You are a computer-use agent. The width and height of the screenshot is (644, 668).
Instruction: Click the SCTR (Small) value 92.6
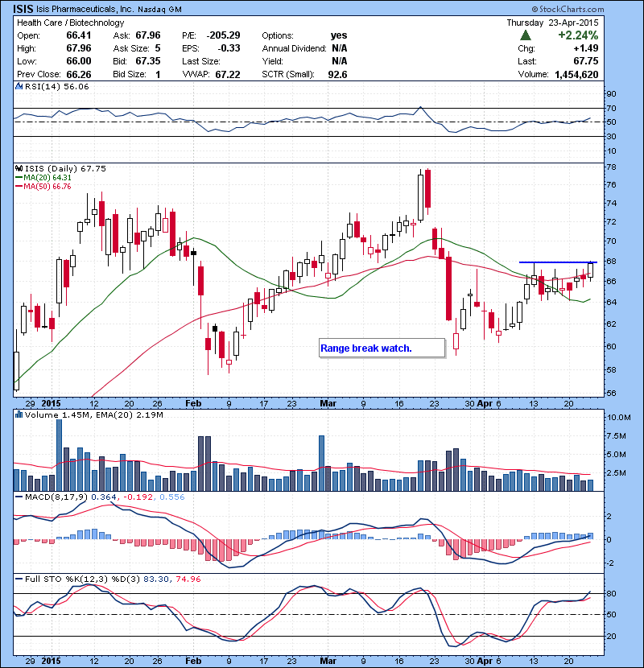[x=337, y=75]
